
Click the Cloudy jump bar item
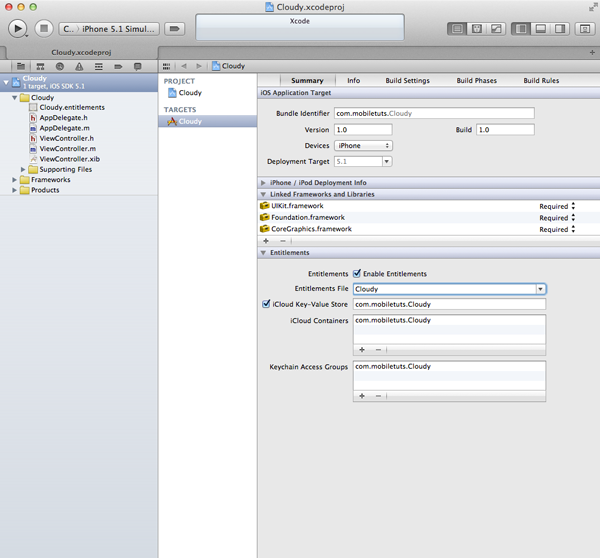coord(228,66)
